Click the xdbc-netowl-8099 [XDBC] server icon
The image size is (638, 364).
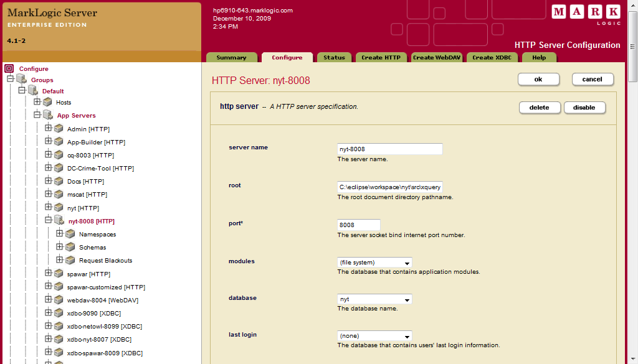(59, 326)
